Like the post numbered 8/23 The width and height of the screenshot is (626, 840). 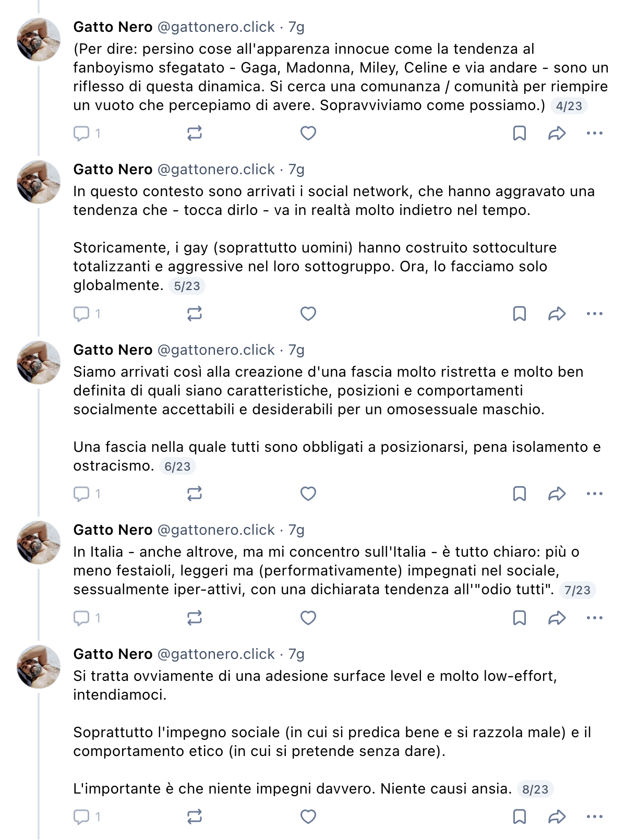(x=308, y=817)
